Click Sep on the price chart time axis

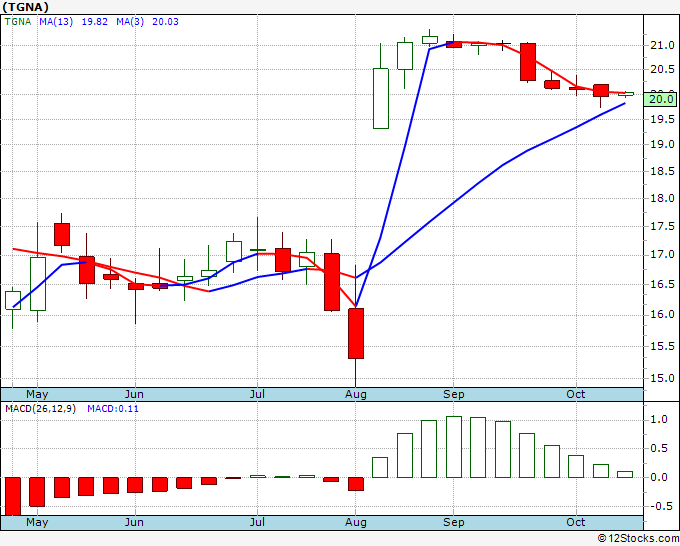click(x=454, y=395)
